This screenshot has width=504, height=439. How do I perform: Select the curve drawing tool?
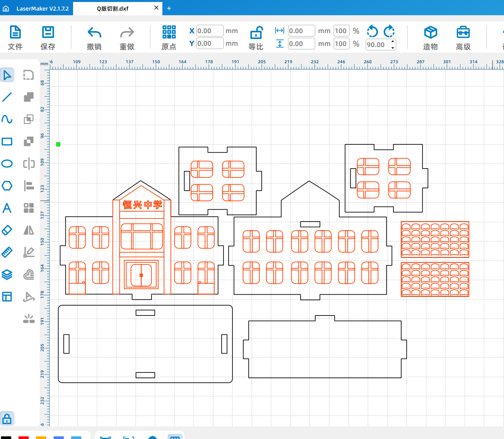pyautogui.click(x=7, y=119)
